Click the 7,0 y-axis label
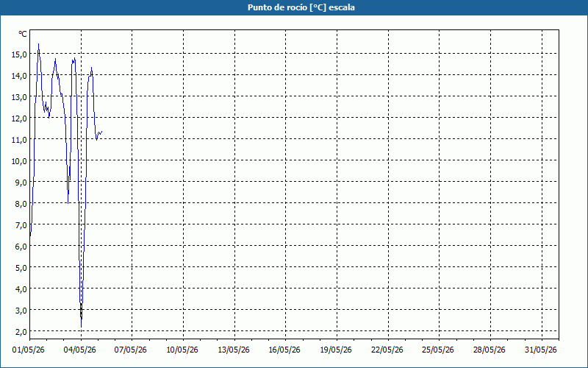The width and height of the screenshot is (588, 368). coord(21,225)
